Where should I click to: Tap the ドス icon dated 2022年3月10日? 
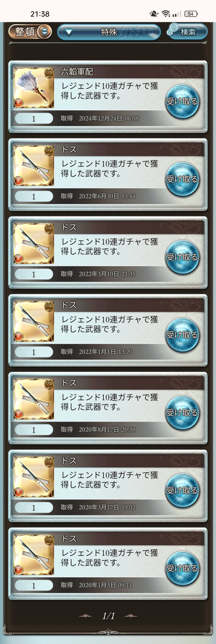click(33, 243)
